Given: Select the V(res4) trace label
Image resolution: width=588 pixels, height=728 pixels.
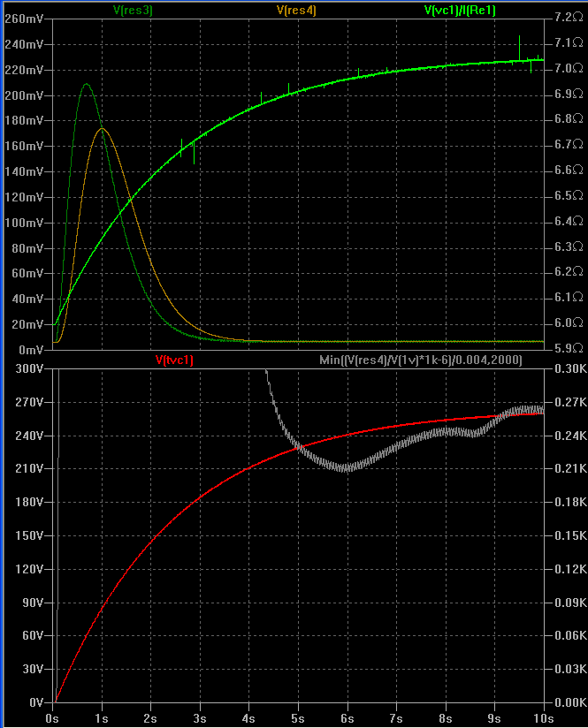Looking at the screenshot, I should click(296, 11).
